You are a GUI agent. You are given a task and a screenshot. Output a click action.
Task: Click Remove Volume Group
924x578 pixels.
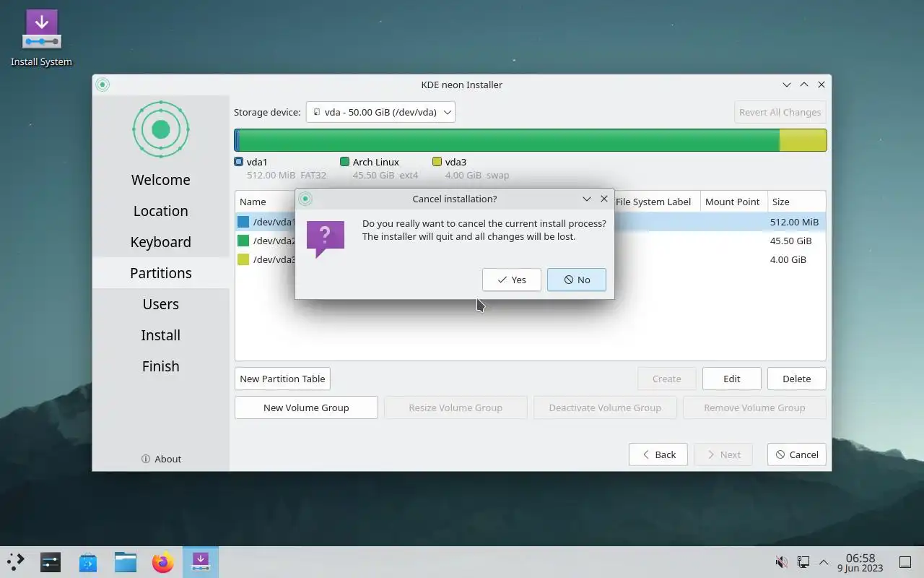754,407
